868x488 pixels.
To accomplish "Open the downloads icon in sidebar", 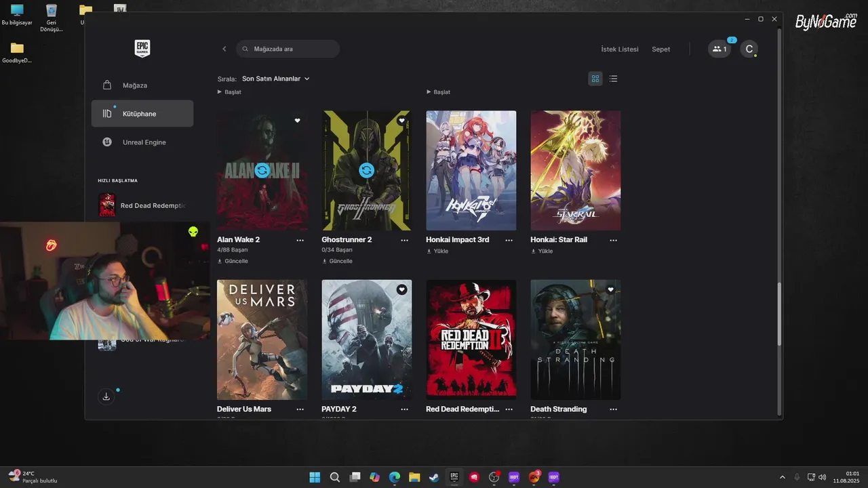I will [x=106, y=396].
